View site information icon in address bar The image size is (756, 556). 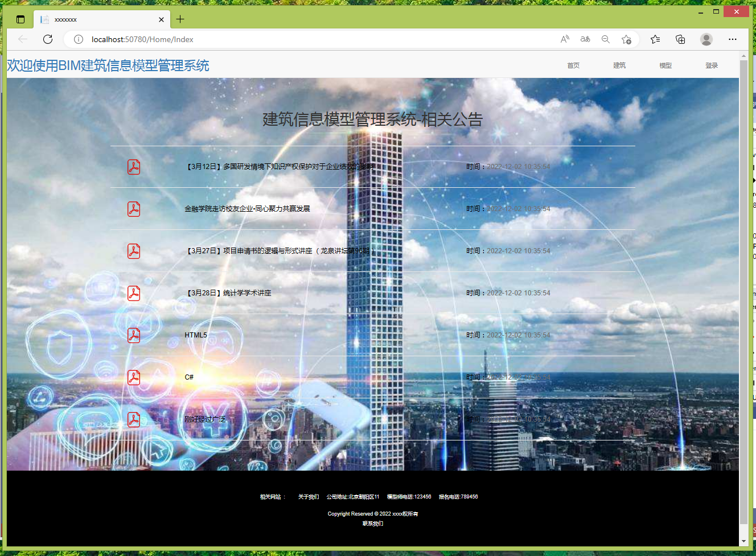point(79,39)
